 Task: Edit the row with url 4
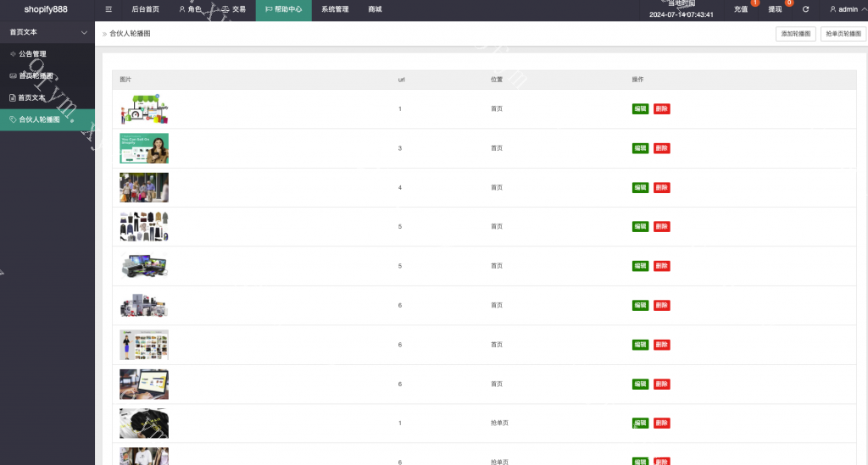click(x=640, y=187)
